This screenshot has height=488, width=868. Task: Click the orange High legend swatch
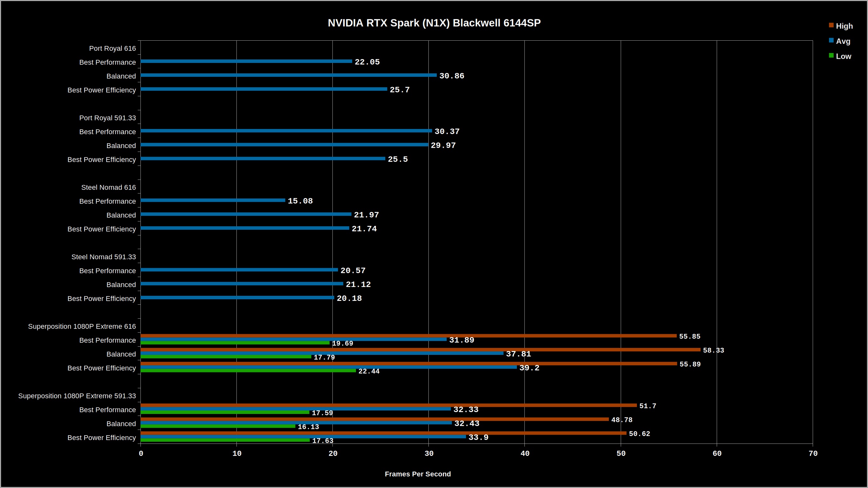click(x=831, y=25)
